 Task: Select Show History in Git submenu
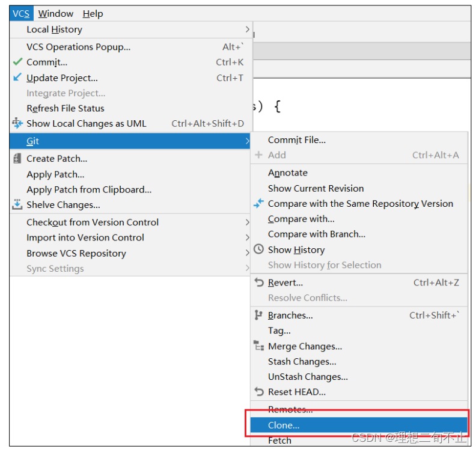coord(359,249)
